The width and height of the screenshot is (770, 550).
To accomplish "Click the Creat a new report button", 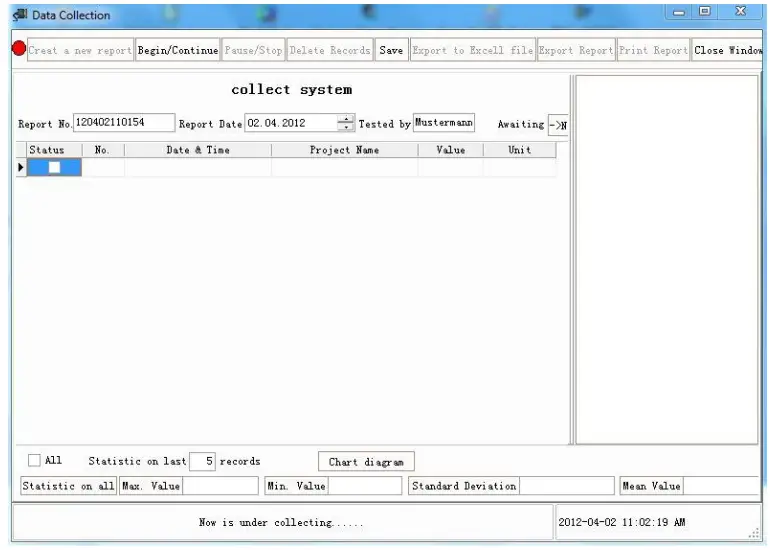I will pyautogui.click(x=80, y=50).
